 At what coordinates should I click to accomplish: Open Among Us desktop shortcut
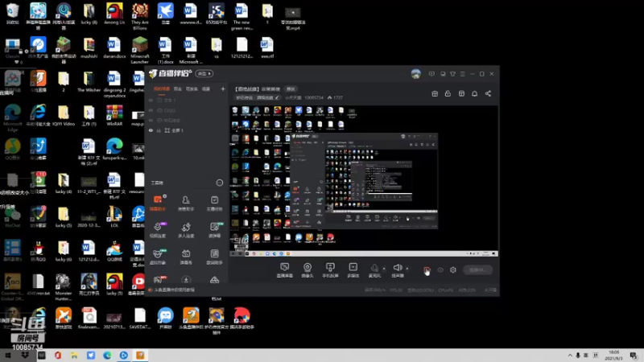click(114, 14)
